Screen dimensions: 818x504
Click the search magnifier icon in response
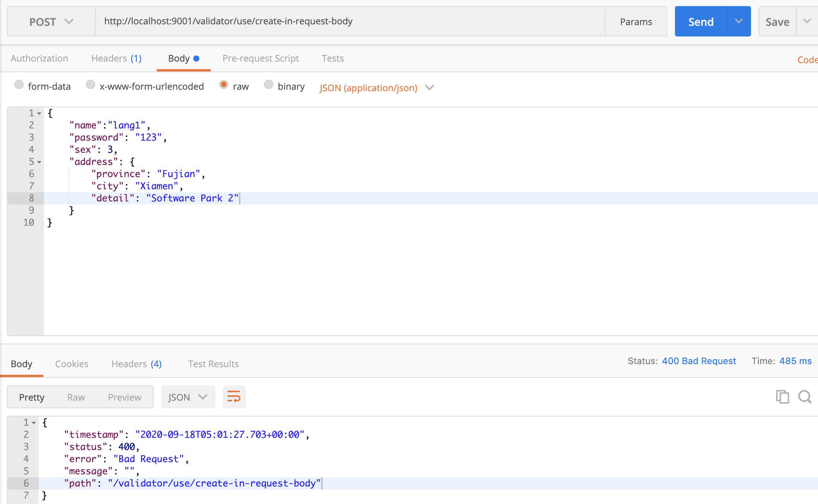(805, 397)
